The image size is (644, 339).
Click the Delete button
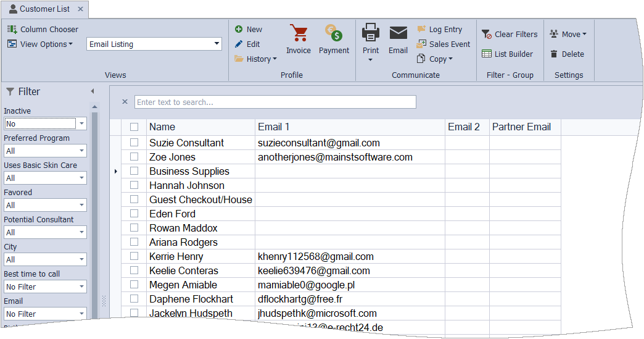click(567, 54)
